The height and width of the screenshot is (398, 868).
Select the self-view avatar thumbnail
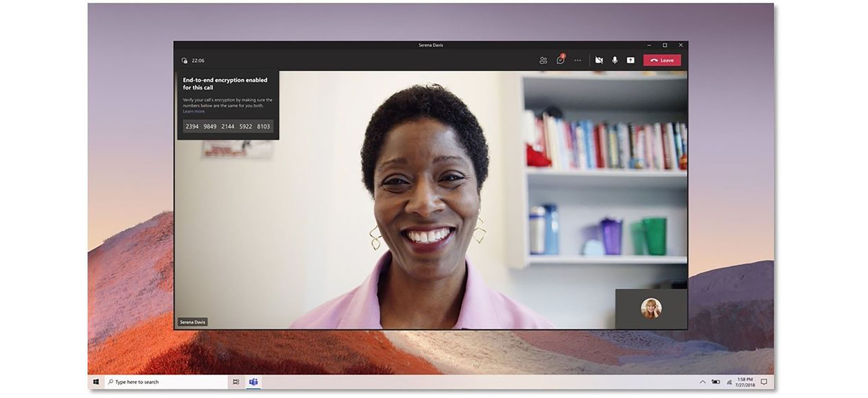[651, 308]
